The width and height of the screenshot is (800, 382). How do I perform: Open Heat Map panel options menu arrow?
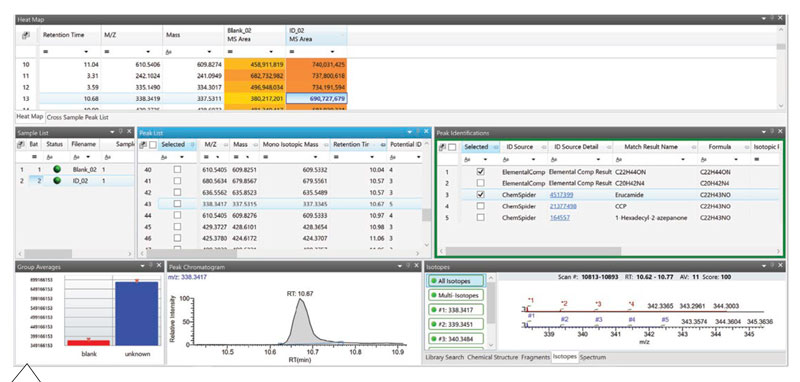764,19
